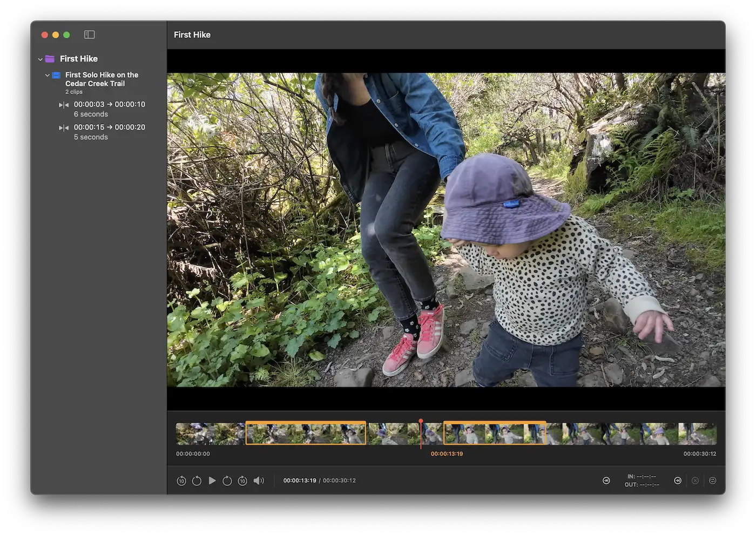Skip back 10 seconds
The width and height of the screenshot is (756, 535).
point(181,480)
